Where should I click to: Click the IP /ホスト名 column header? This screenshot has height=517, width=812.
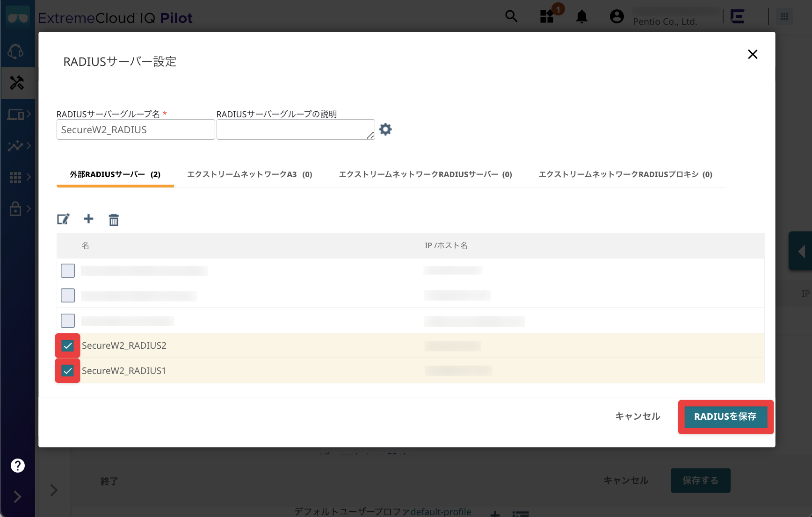point(446,245)
